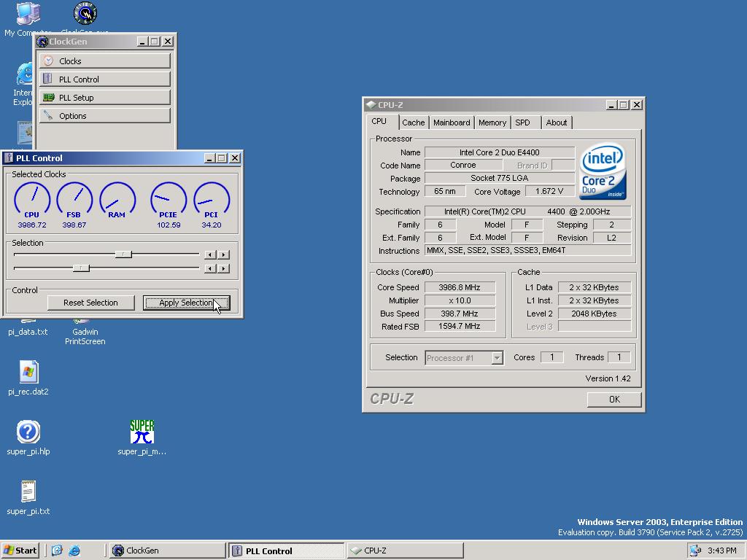Image resolution: width=747 pixels, height=560 pixels.
Task: Open PLL Setup in the ClockGen window
Action: click(x=105, y=98)
